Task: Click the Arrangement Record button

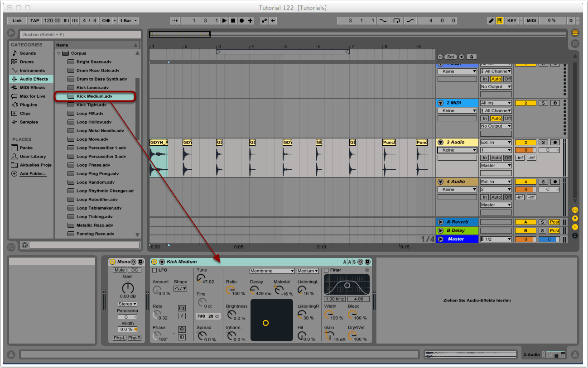Action: pos(241,21)
